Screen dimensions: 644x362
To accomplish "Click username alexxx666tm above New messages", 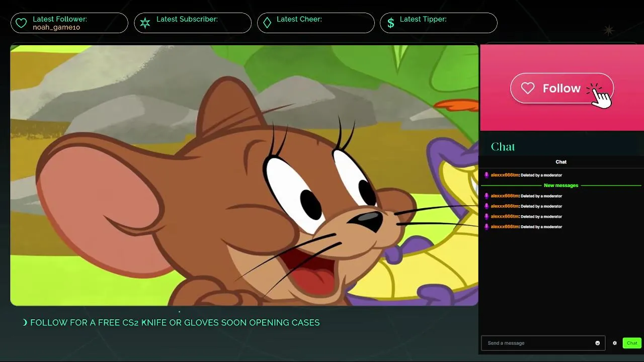I will 505,175.
